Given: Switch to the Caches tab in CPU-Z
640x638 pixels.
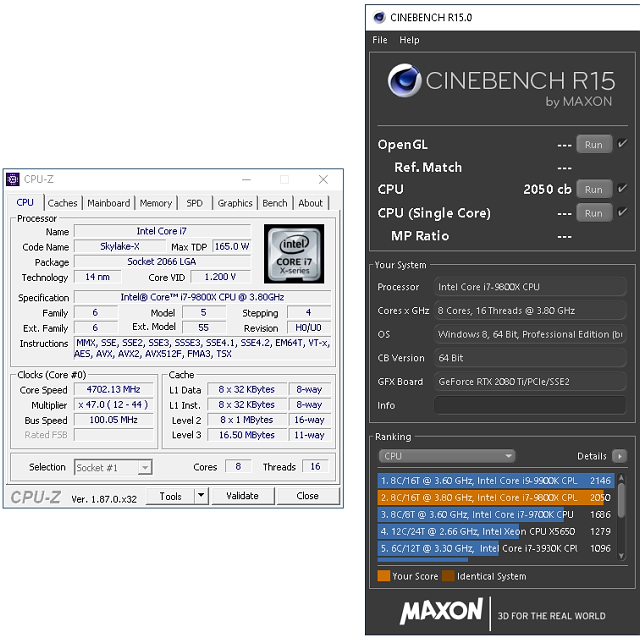Looking at the screenshot, I should (x=62, y=203).
